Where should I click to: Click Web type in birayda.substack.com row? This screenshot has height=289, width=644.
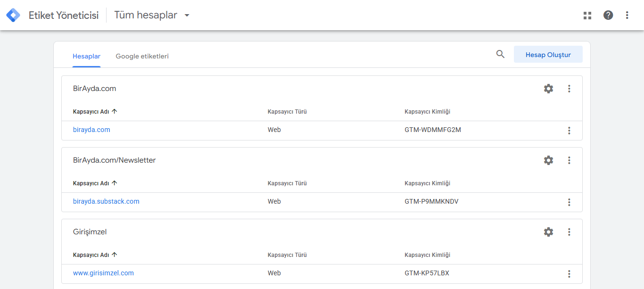(x=274, y=201)
